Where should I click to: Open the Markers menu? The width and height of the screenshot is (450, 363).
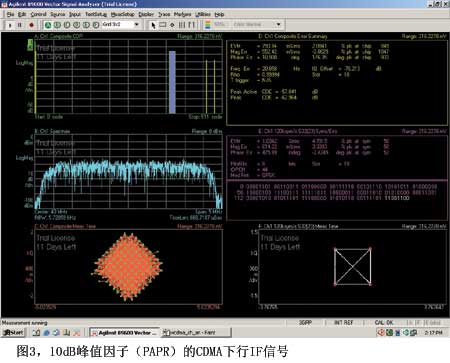(x=182, y=14)
